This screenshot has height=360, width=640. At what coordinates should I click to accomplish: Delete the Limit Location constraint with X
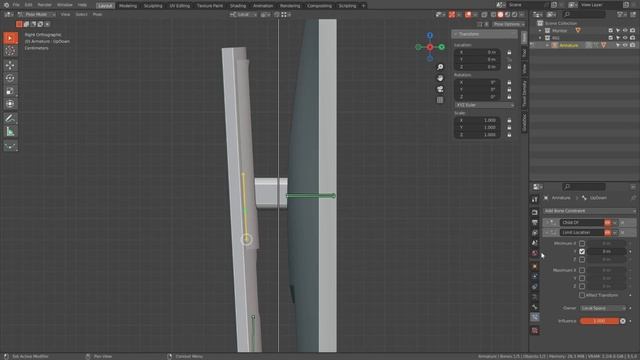click(x=622, y=232)
